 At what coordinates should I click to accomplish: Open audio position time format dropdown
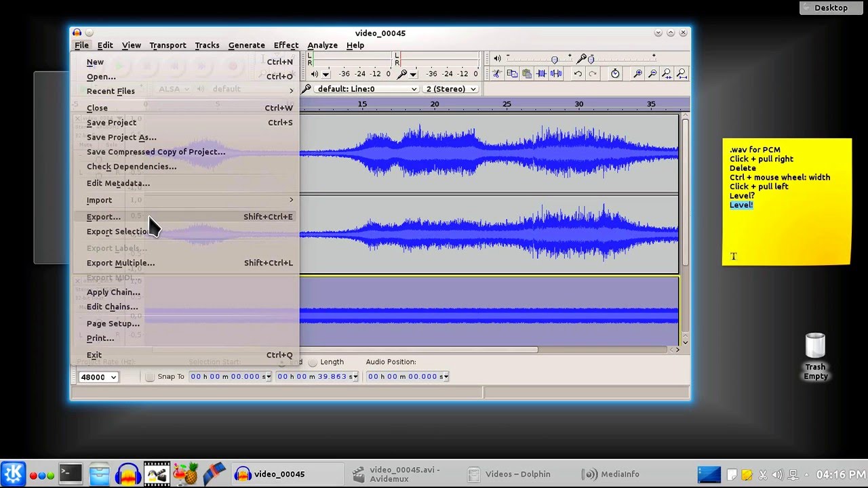click(x=445, y=376)
